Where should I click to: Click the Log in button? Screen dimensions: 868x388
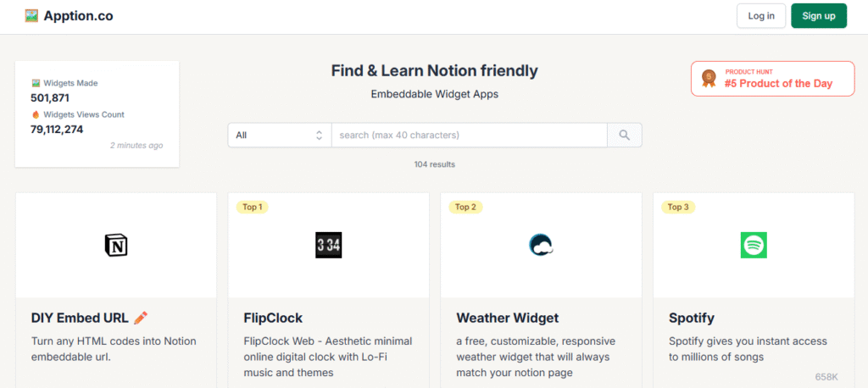tap(760, 16)
